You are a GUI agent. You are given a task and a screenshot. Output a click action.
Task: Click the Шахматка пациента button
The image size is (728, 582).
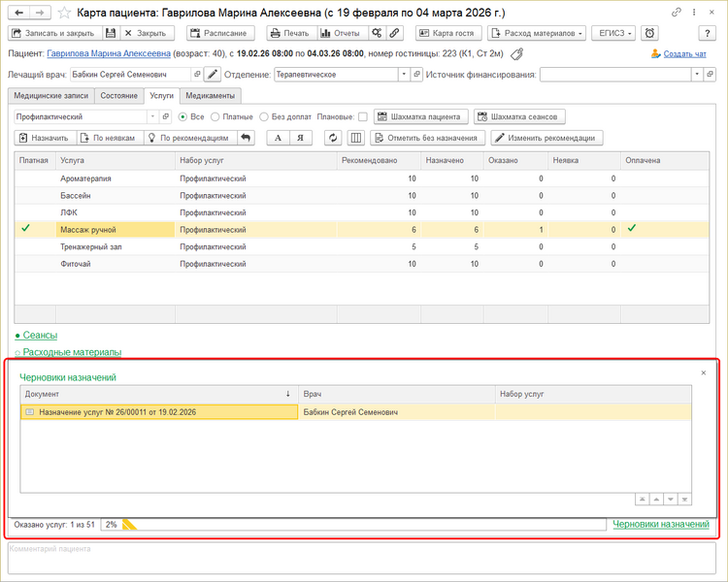420,116
